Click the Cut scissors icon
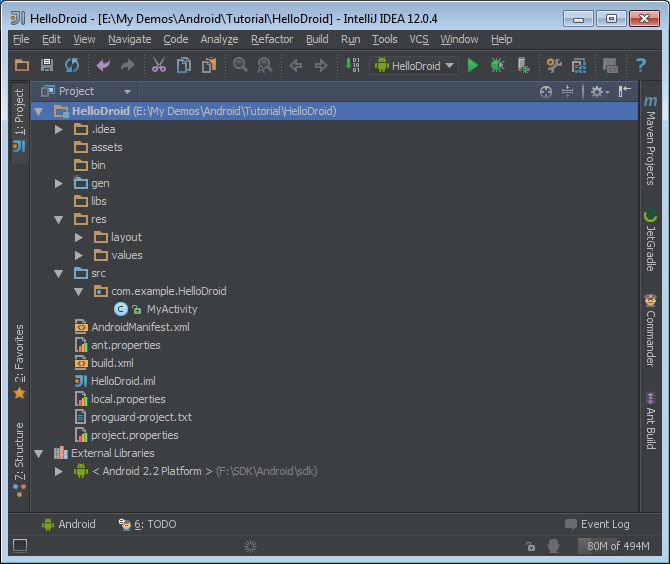 (159, 65)
